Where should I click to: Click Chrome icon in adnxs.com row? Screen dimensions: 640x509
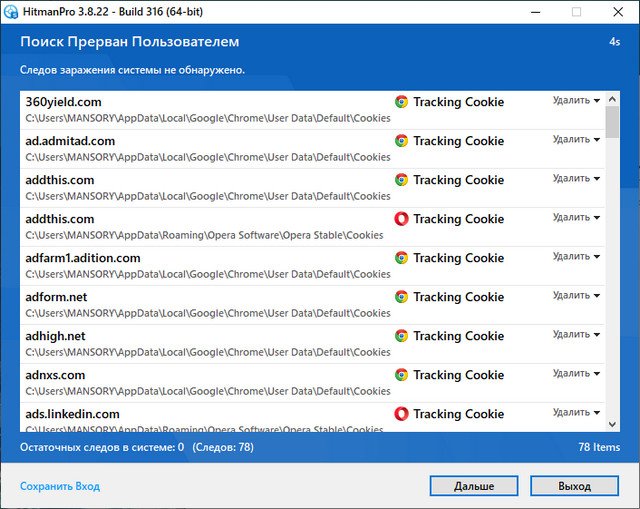click(401, 375)
